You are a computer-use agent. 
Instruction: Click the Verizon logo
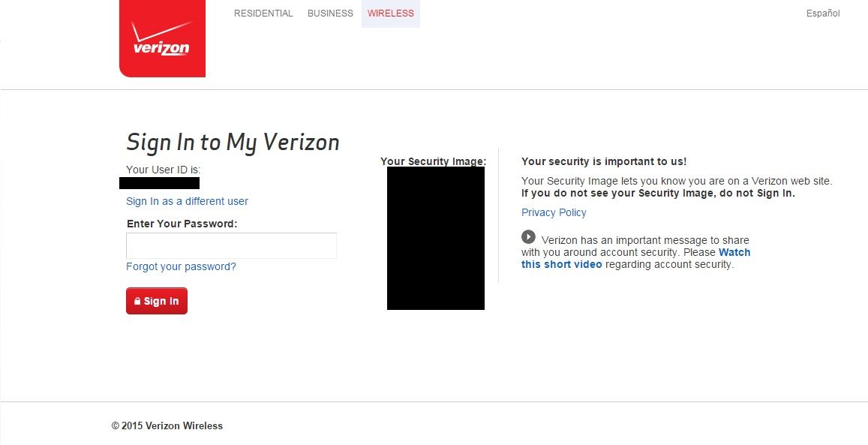(x=162, y=39)
